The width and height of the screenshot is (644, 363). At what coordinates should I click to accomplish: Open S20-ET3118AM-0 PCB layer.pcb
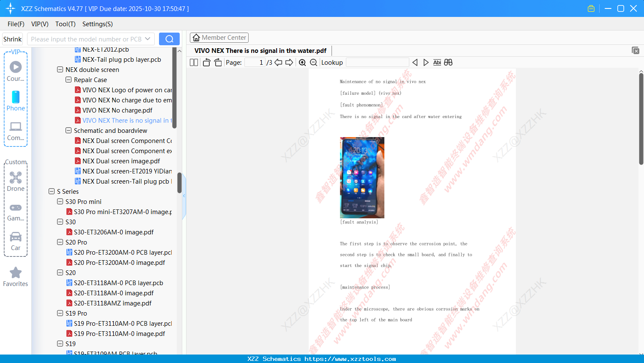coord(118,283)
